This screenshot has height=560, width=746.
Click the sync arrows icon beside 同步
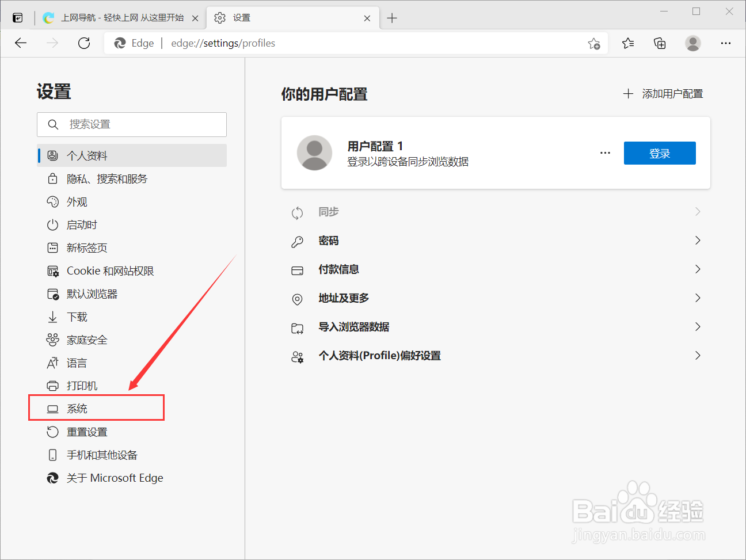[x=297, y=213]
